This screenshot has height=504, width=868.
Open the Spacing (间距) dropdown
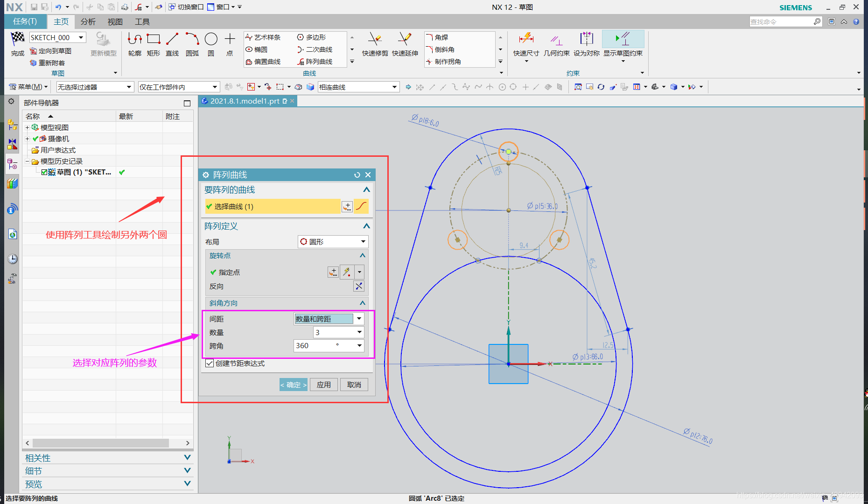(329, 319)
